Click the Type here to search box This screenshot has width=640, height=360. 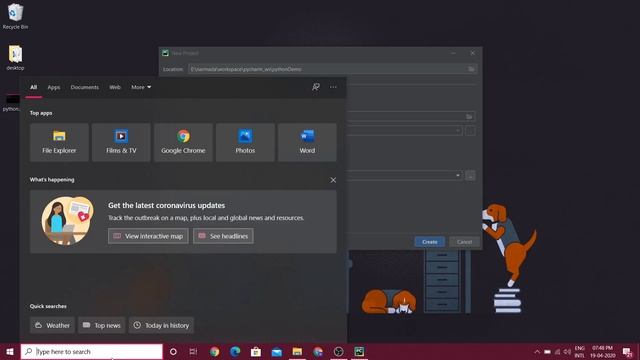pyautogui.click(x=92, y=351)
